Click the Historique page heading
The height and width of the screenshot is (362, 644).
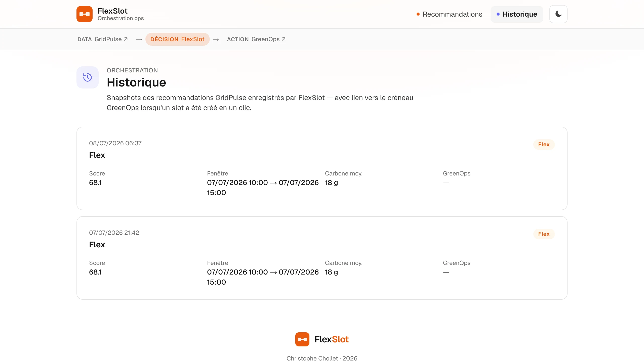(x=136, y=82)
